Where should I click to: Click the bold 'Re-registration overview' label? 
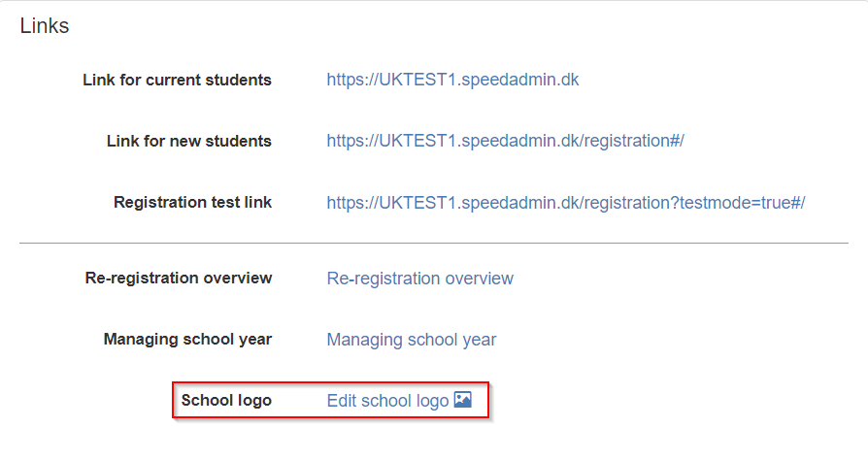coord(179,278)
